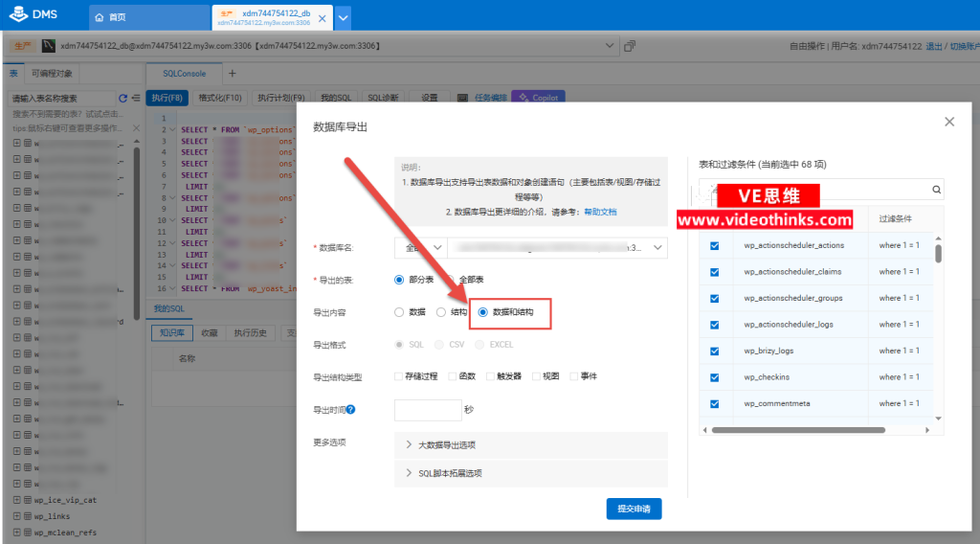Click the export time seconds field
Screen dimensions: 980x544
(428, 410)
